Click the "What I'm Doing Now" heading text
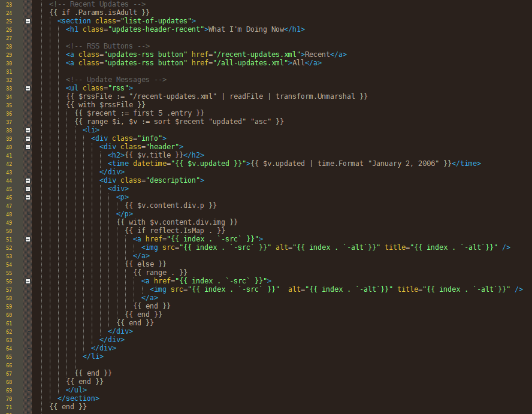The width and height of the screenshot is (532, 414). (246, 29)
